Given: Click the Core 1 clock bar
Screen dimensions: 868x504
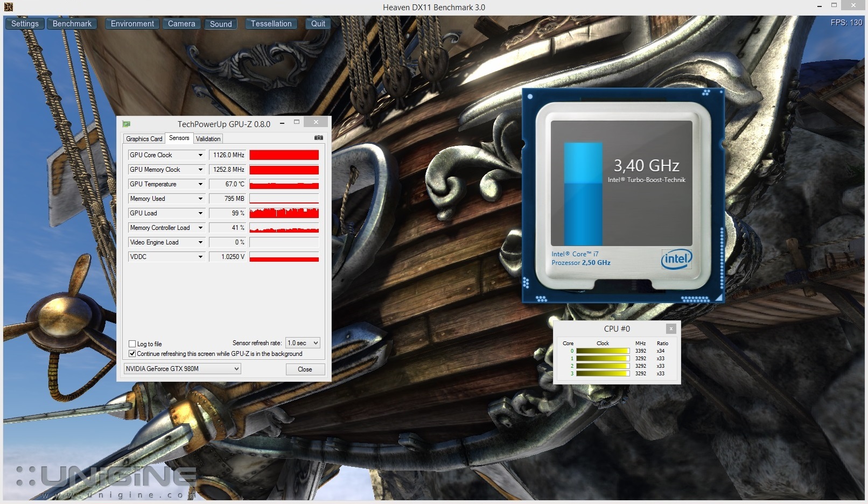Looking at the screenshot, I should point(603,359).
